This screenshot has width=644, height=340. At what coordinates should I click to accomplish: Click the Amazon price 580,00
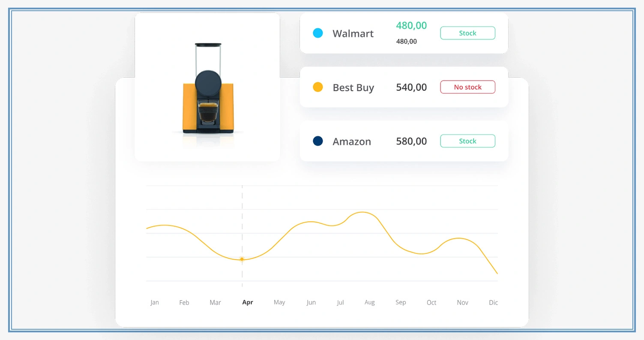point(411,141)
